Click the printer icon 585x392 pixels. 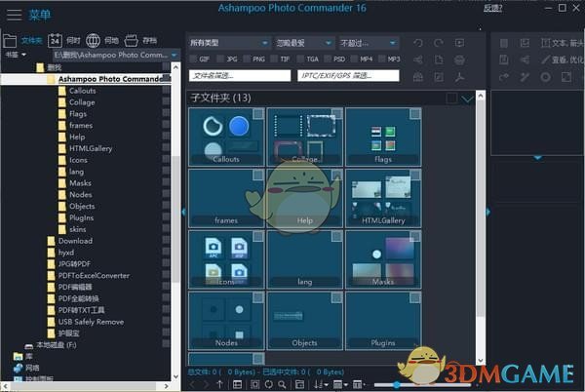(459, 59)
